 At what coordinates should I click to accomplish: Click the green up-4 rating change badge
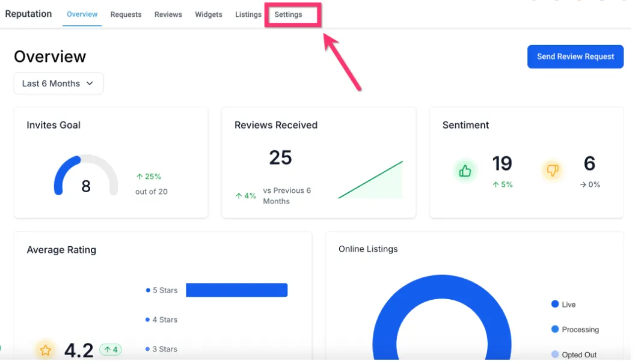pos(111,350)
